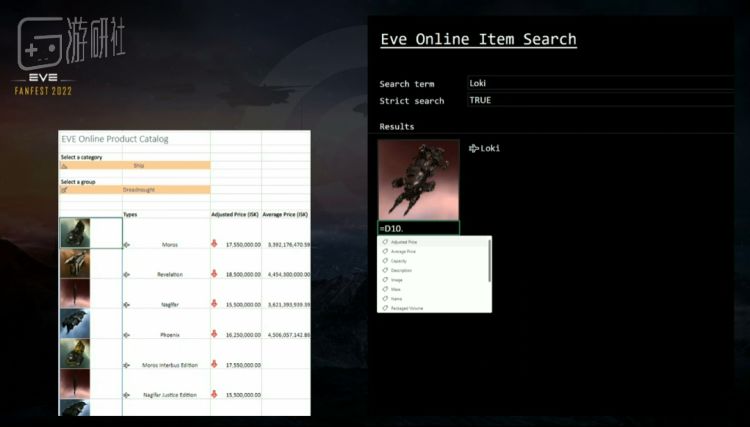Click the Results label

[397, 127]
